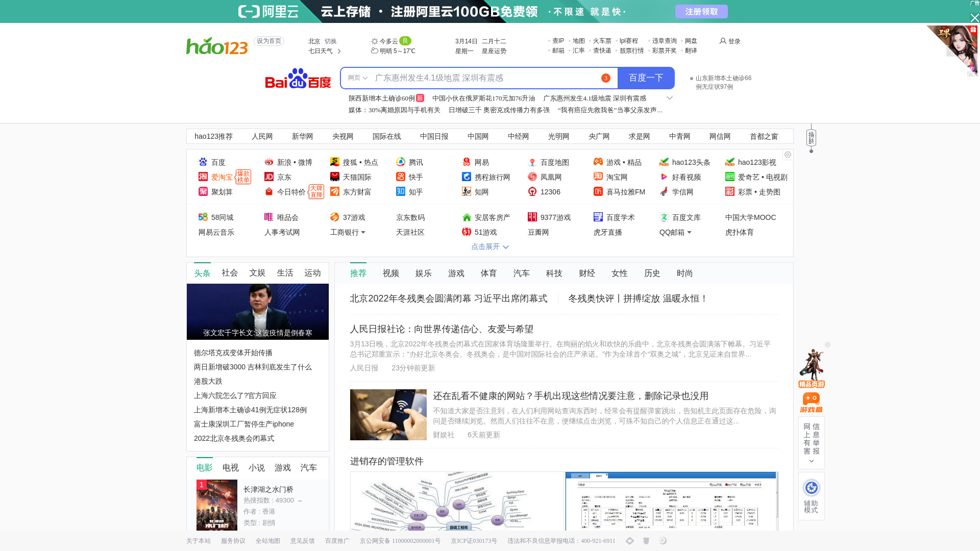Open the smartphone article thumbnail
The height and width of the screenshot is (551, 980).
coord(388,415)
